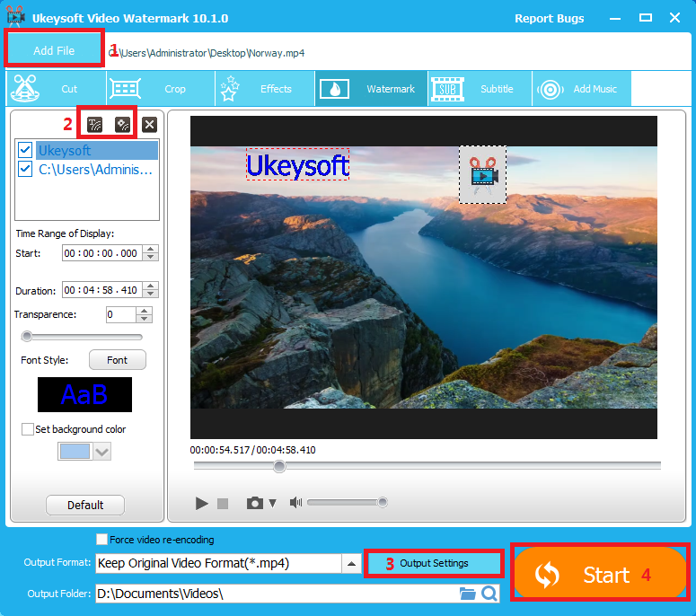Click the AaB font preview box
The width and height of the screenshot is (696, 616).
[x=84, y=394]
